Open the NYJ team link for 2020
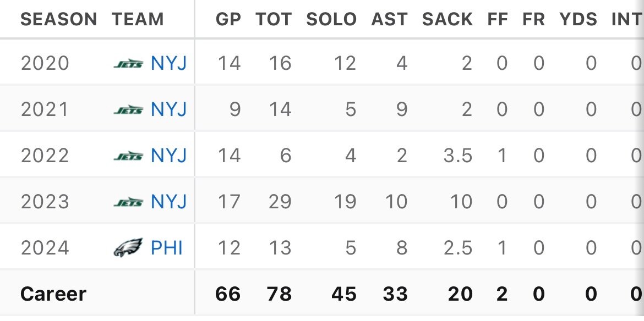The height and width of the screenshot is (321, 644). [169, 64]
